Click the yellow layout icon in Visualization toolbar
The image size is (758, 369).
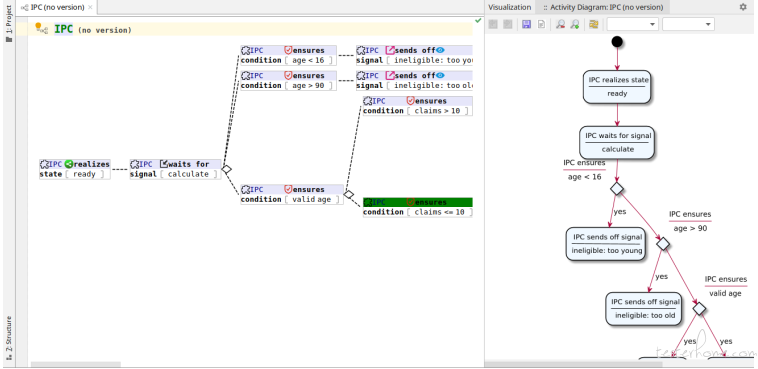tap(594, 24)
